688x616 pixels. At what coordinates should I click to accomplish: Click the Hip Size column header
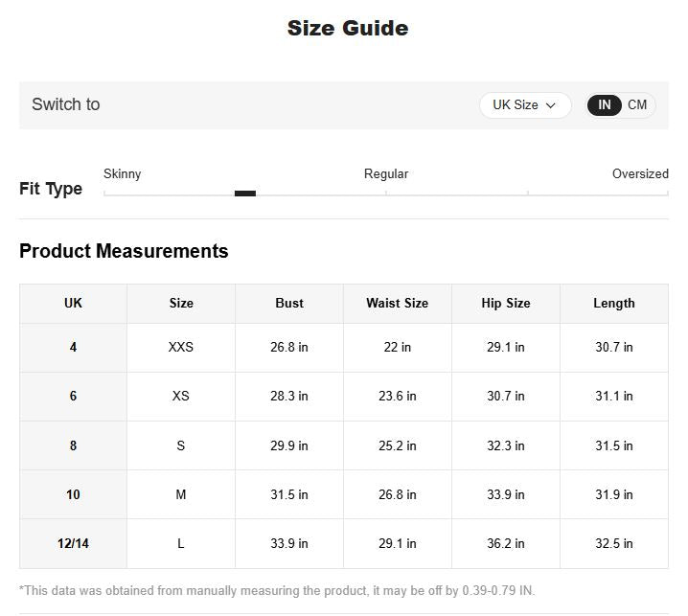(x=505, y=303)
